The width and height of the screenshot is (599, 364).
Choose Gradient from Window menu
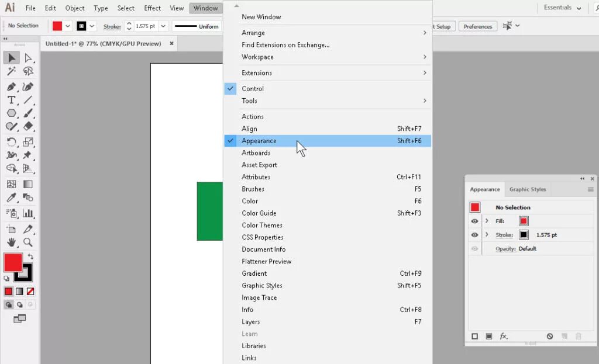[328, 273]
